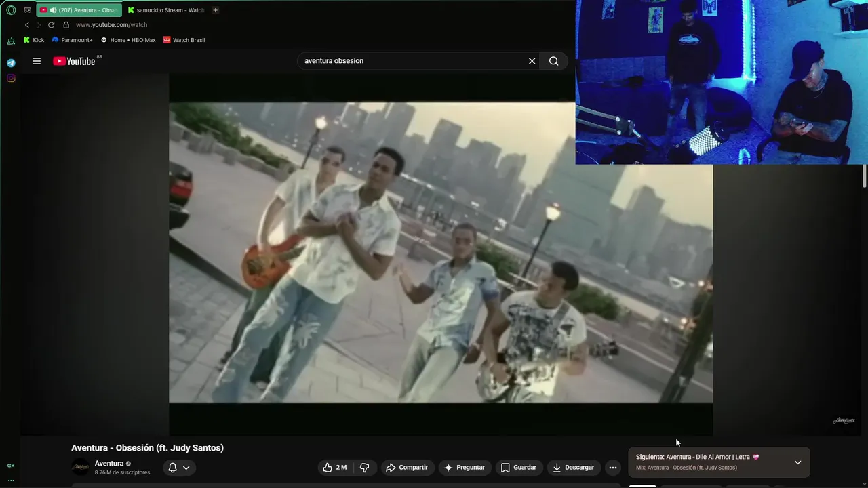This screenshot has width=868, height=488.
Task: Open Instagram in the browser sidebar
Action: click(11, 78)
